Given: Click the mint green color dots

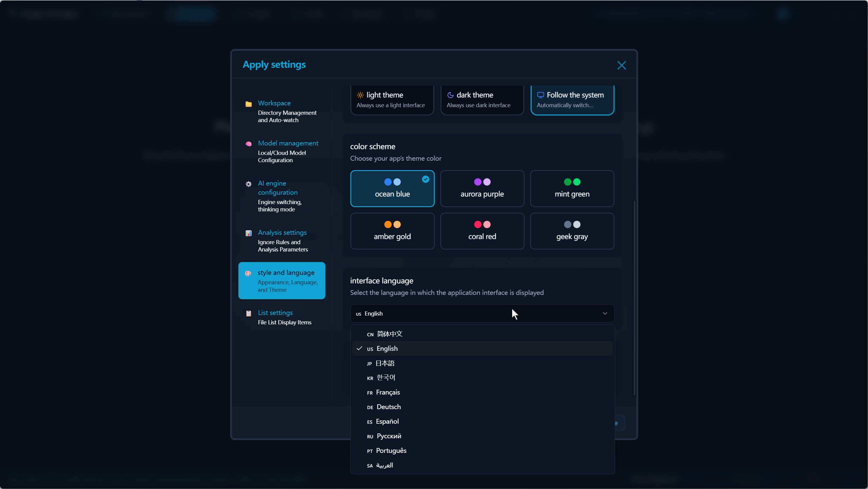Looking at the screenshot, I should click(x=572, y=182).
